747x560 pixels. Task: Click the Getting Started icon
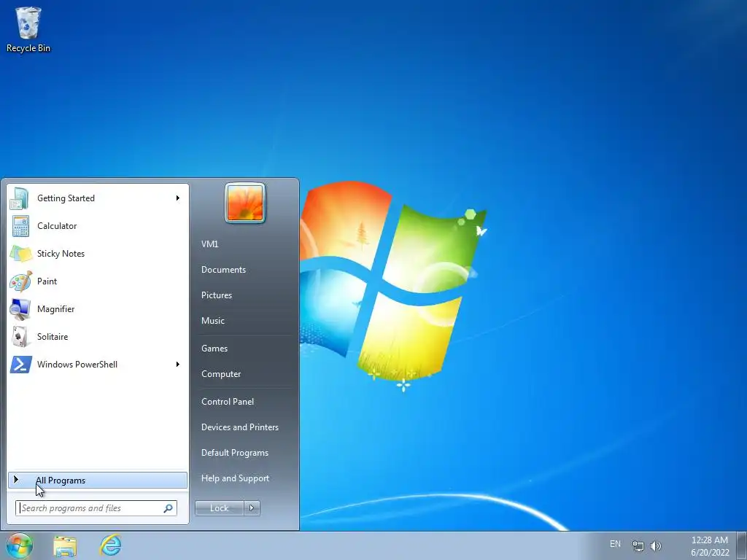click(x=20, y=198)
